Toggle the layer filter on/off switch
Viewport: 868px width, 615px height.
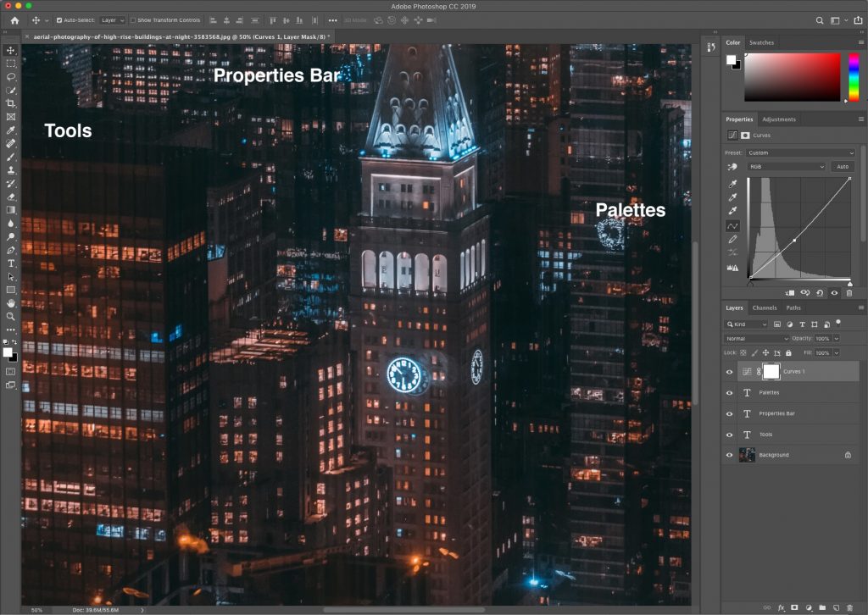click(838, 322)
